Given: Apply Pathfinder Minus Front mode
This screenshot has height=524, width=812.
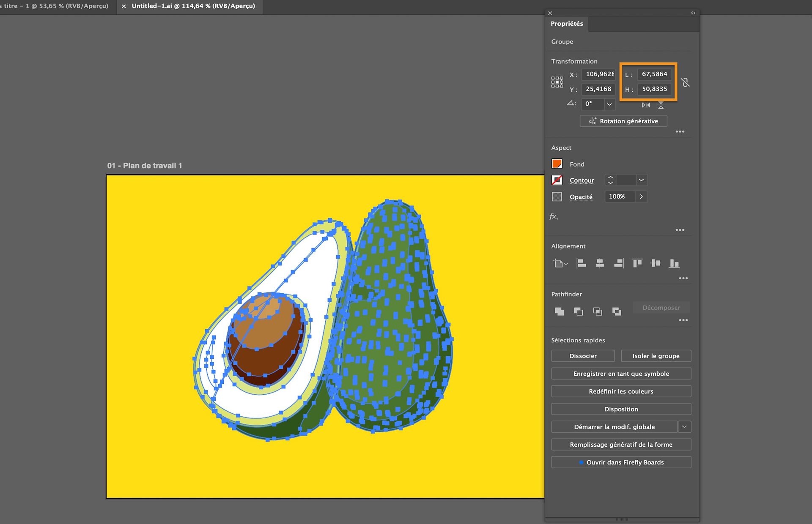Looking at the screenshot, I should (x=578, y=311).
